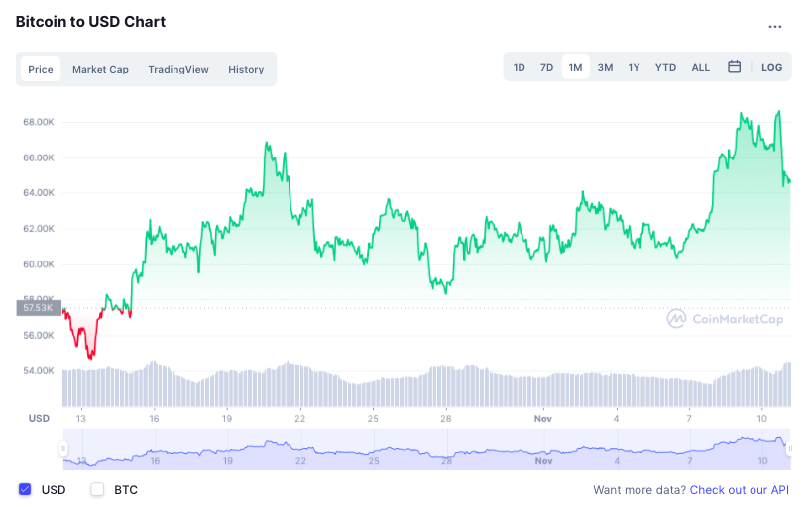Open the three-dot more options menu
812x522 pixels.
(774, 26)
